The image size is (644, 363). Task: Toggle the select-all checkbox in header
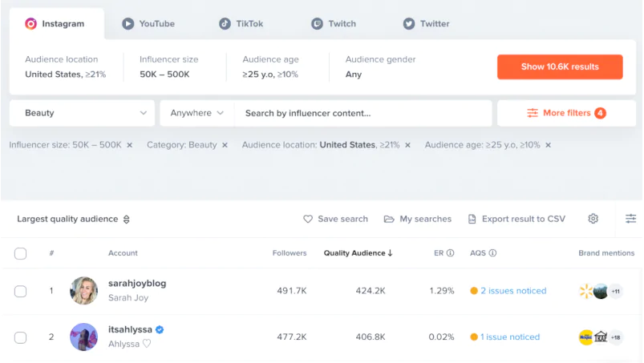pyautogui.click(x=21, y=253)
